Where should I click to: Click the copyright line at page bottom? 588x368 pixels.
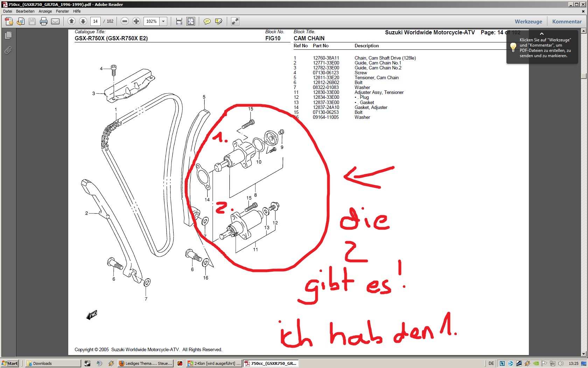point(148,350)
